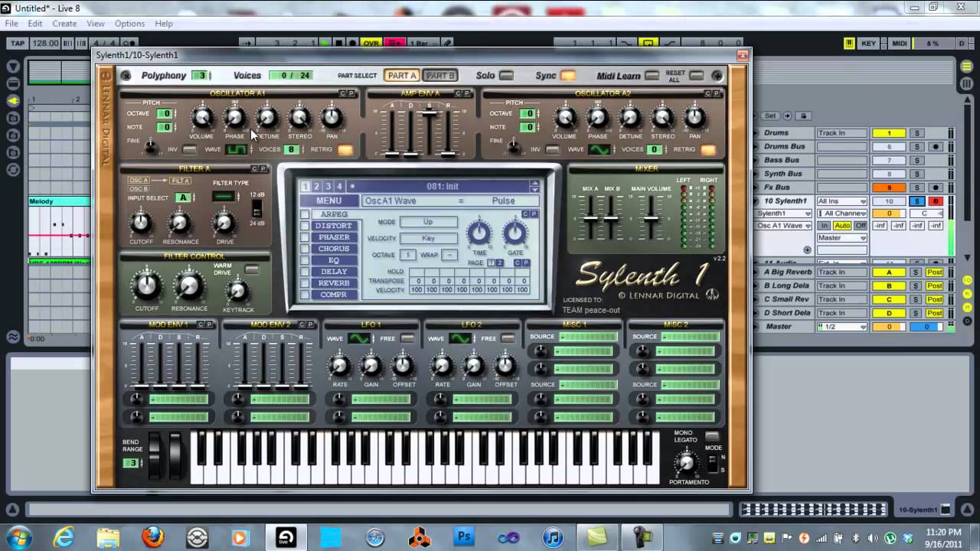Click the Mixer Mix A slider
Viewport: 980px width, 551px height.
click(x=590, y=220)
